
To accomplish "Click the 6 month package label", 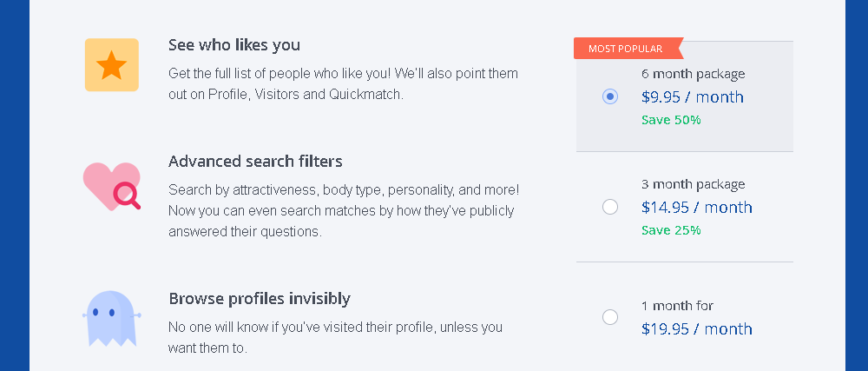I will (694, 74).
